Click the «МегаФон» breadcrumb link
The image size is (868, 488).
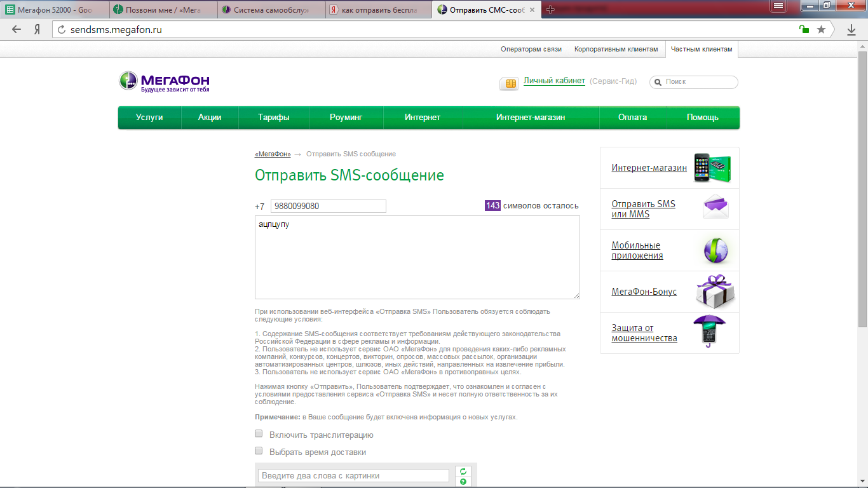pyautogui.click(x=273, y=154)
